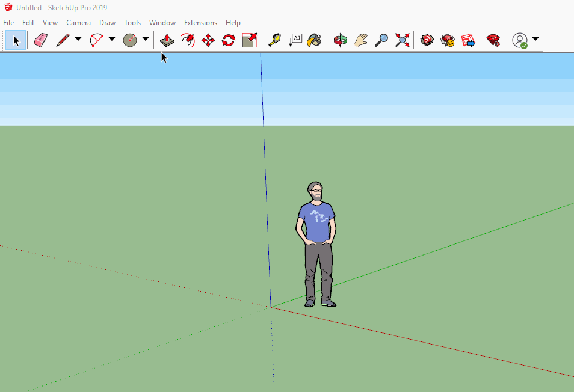The height and width of the screenshot is (392, 574).
Task: Click the Zoom Extents icon
Action: 402,40
